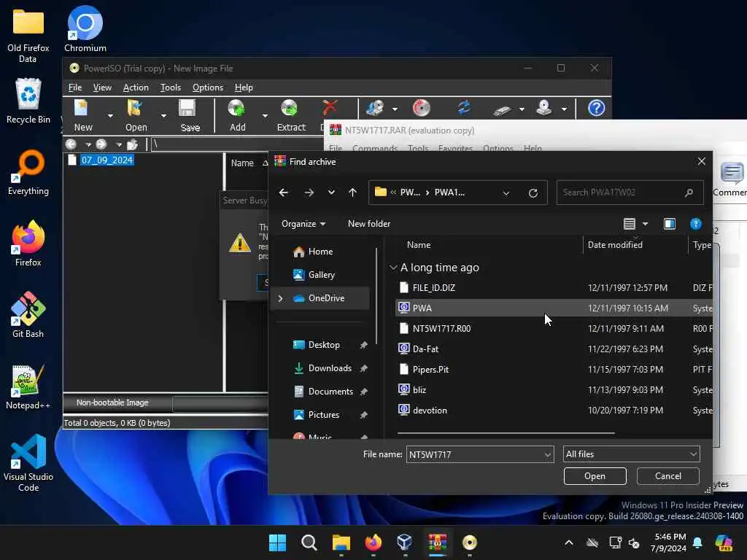Select the Visual Studio Code desktop shortcut
Viewport: 747px width, 560px height.
click(28, 463)
